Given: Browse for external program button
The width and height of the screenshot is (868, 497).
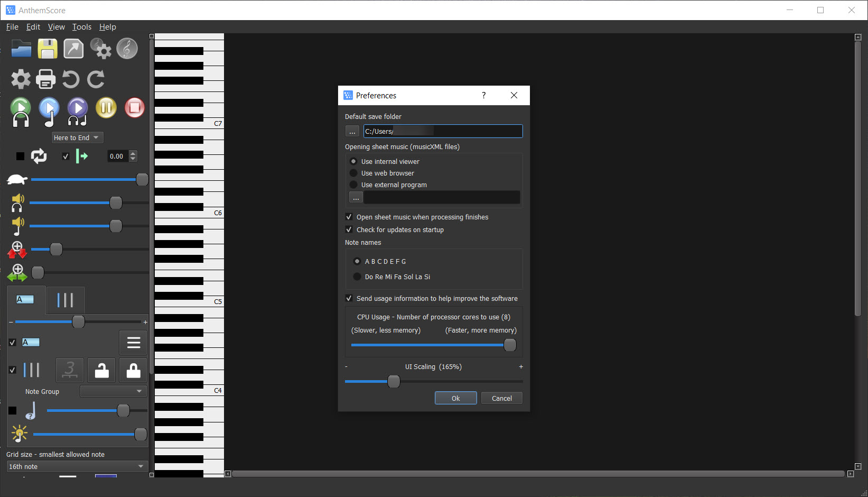Looking at the screenshot, I should [356, 197].
